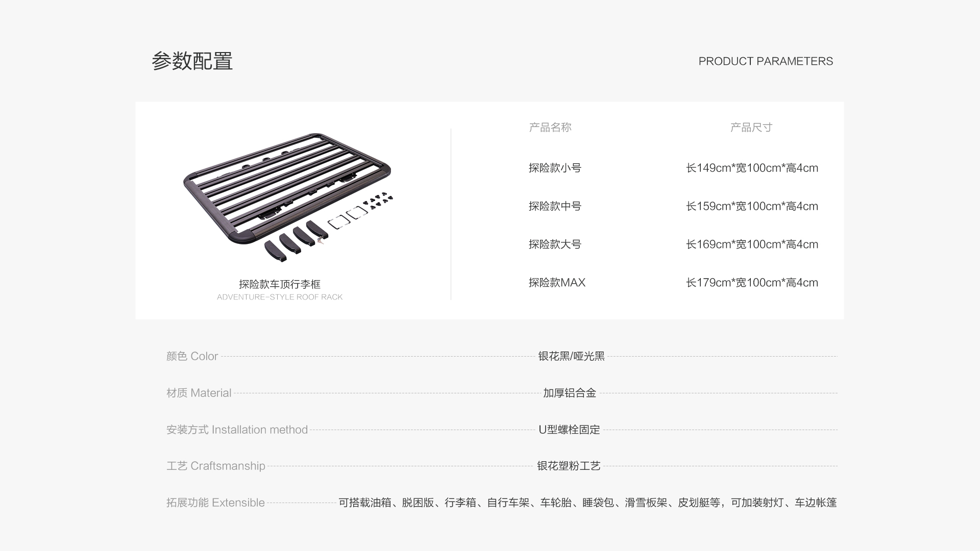Select the 探险款MAX product name
The image size is (980, 551).
(x=557, y=283)
